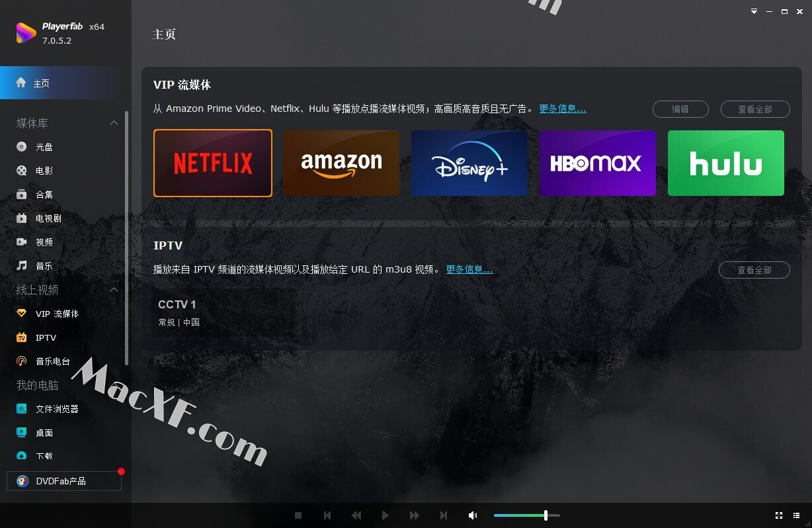
Task: Click the DVDFab产品 button
Action: tap(64, 481)
